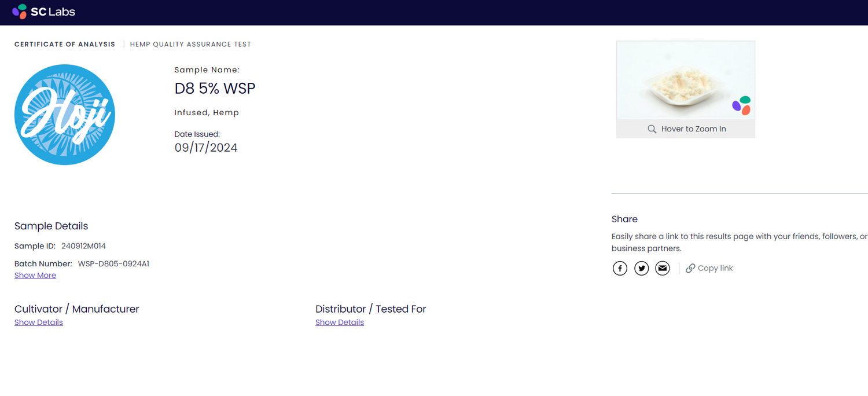
Task: Share results page on Twitter
Action: click(641, 268)
